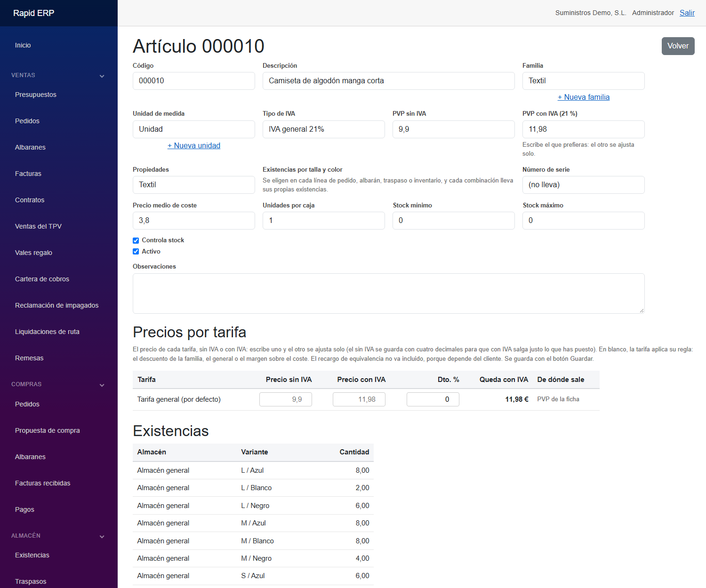
Task: Click the Volver button
Action: pos(678,46)
